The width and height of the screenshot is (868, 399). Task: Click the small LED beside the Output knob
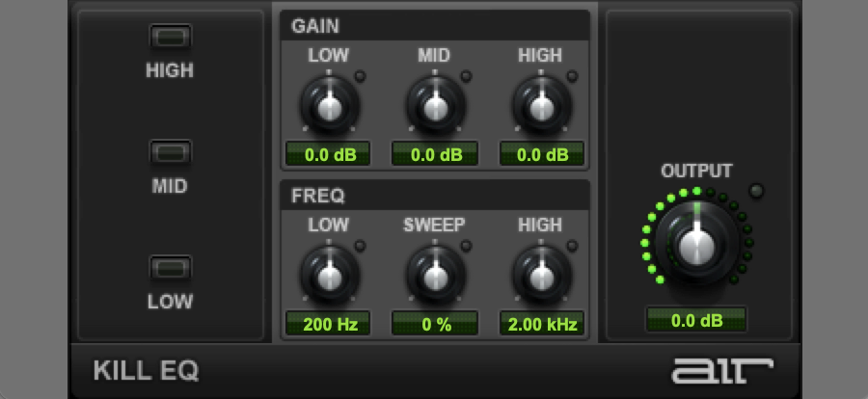757,191
